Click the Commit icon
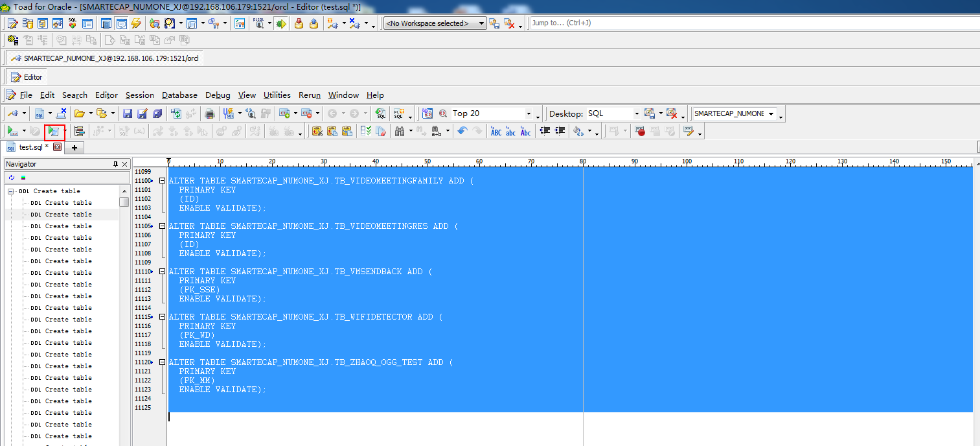 pyautogui.click(x=299, y=23)
